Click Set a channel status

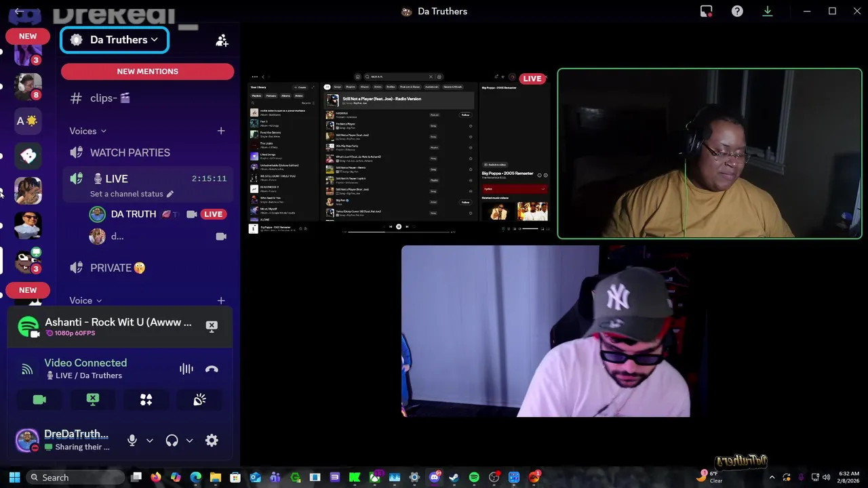[x=132, y=194]
